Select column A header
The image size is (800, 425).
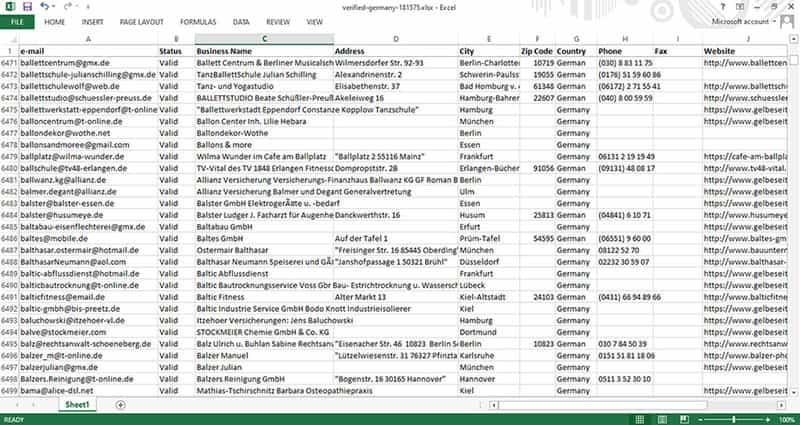(88, 39)
